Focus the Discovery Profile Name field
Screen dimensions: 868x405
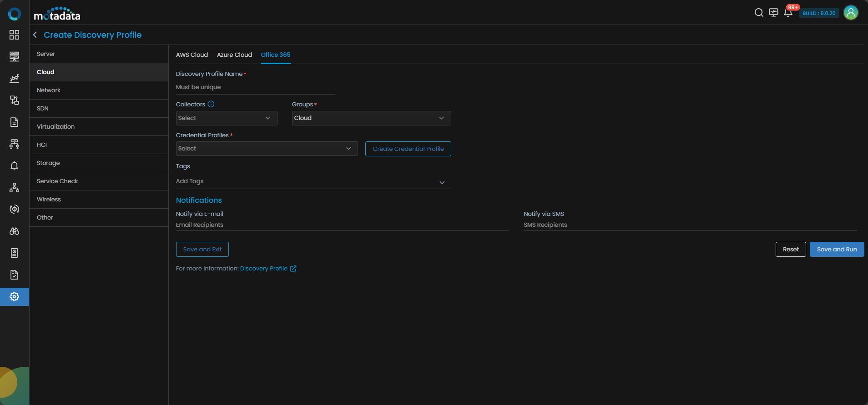pos(256,87)
